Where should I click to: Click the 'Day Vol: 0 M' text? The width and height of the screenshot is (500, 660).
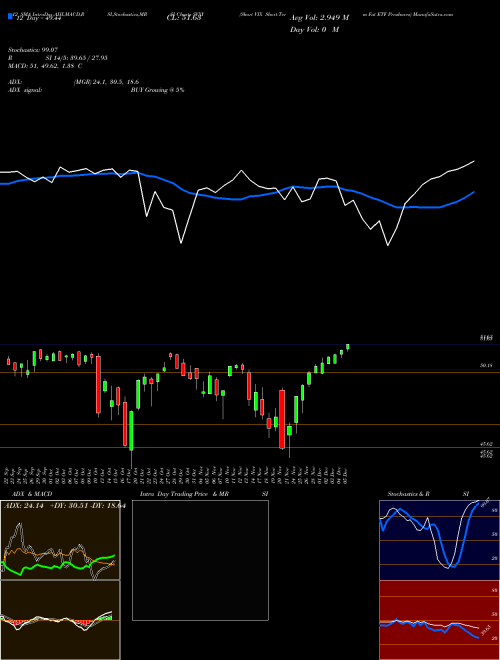click(314, 30)
